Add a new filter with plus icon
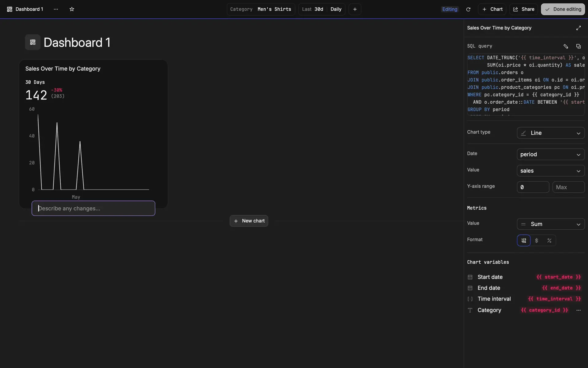The height and width of the screenshot is (368, 588). click(355, 9)
